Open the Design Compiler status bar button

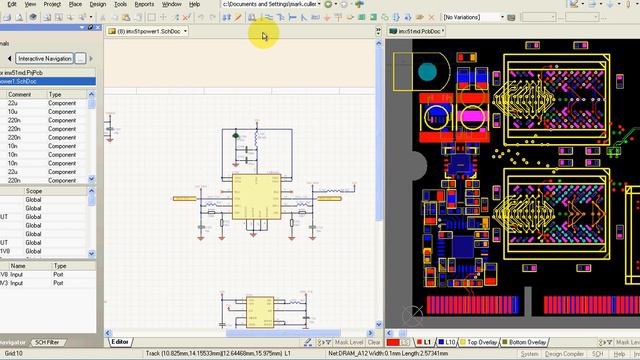(x=564, y=354)
